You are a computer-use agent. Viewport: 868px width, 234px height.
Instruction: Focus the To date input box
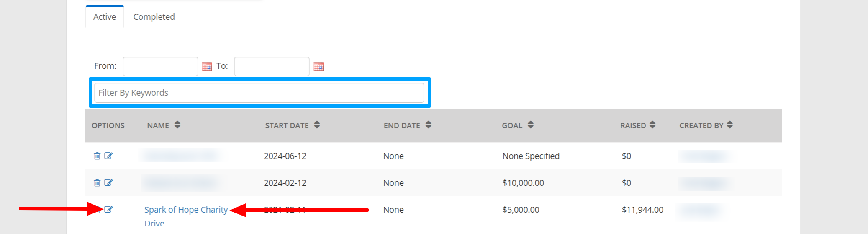pyautogui.click(x=272, y=66)
